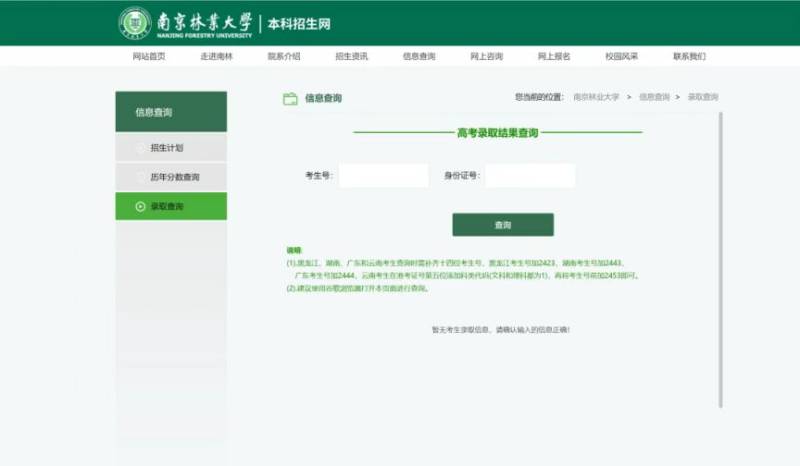Screen dimensions: 800x466
Task: Focus the 考生号 input field
Action: pos(383,176)
